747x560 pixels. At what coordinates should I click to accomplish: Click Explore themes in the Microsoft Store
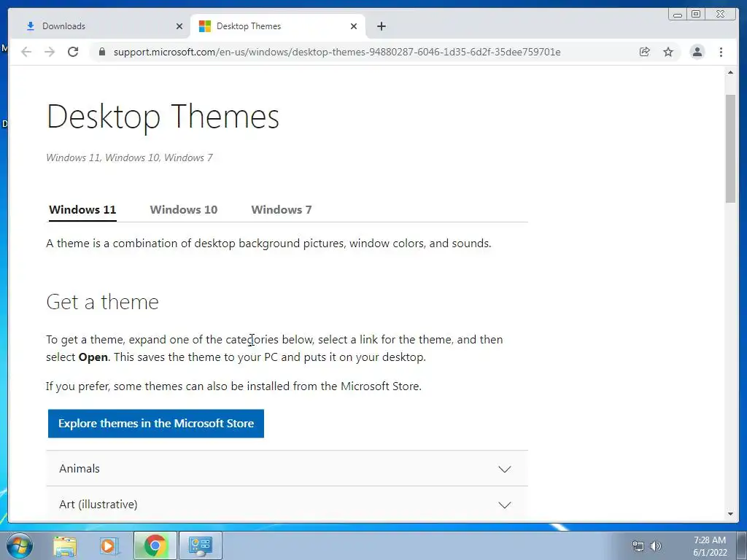(x=156, y=424)
